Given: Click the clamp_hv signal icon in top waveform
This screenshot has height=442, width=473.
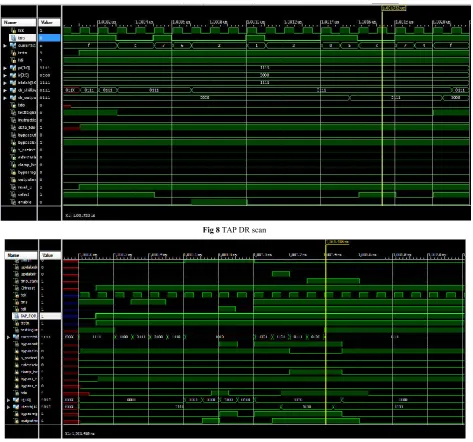Looking at the screenshot, I should point(13,165).
